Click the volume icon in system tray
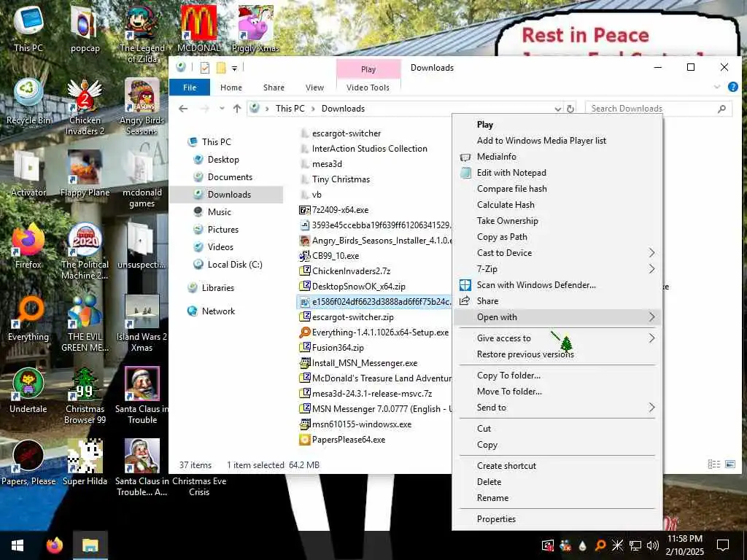Viewport: 747px width, 560px height. 652,545
